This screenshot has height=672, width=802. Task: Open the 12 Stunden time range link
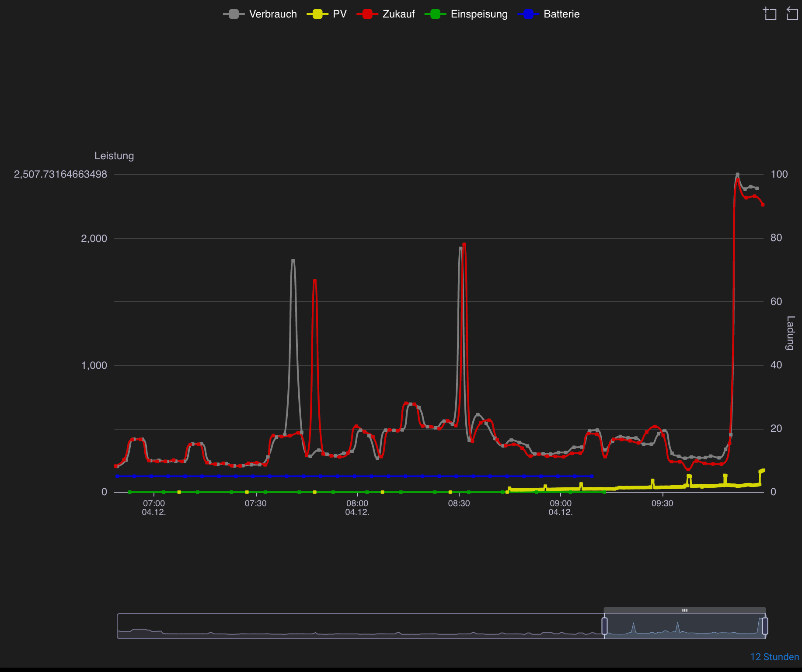[x=774, y=657]
